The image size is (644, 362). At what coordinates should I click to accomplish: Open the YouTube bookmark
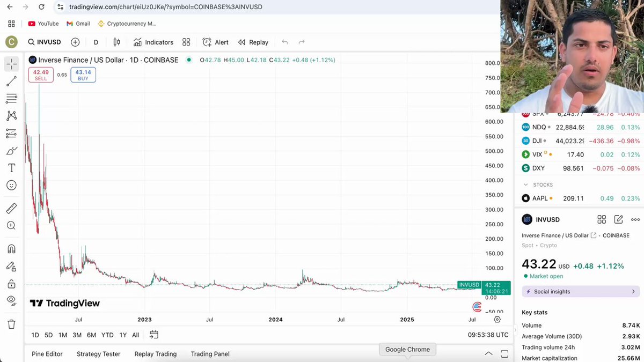43,24
